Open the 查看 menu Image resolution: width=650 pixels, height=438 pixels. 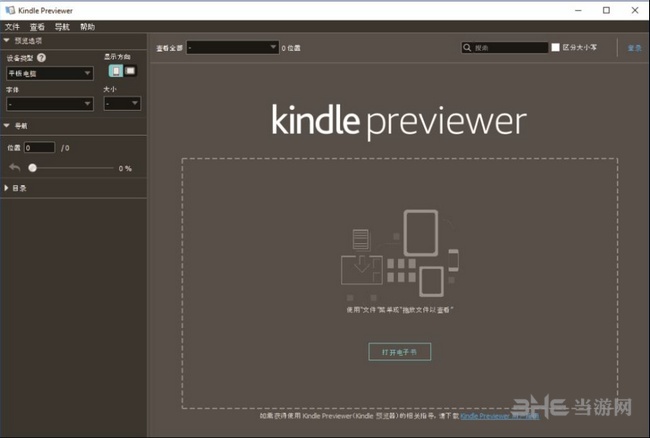tap(37, 27)
